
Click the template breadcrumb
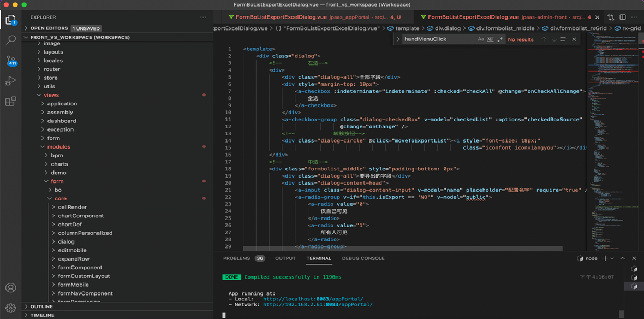[x=403, y=28]
